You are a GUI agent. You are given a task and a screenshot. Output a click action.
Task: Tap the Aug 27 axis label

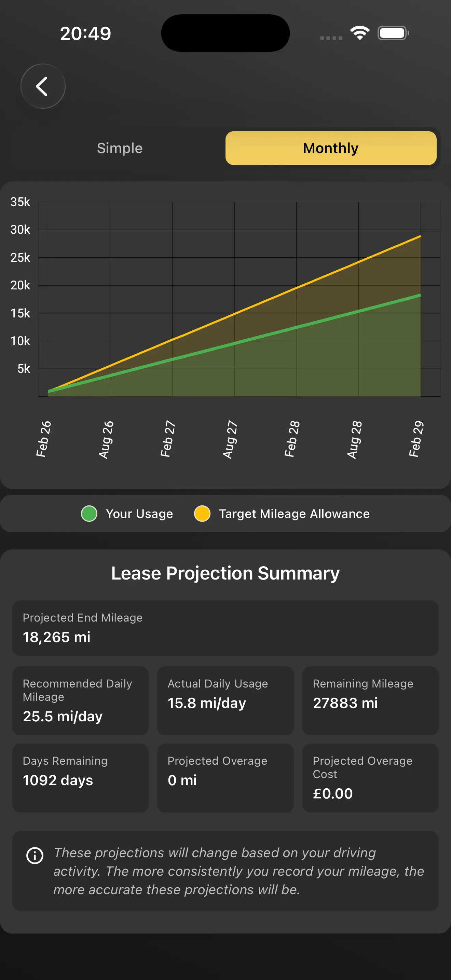coord(230,439)
